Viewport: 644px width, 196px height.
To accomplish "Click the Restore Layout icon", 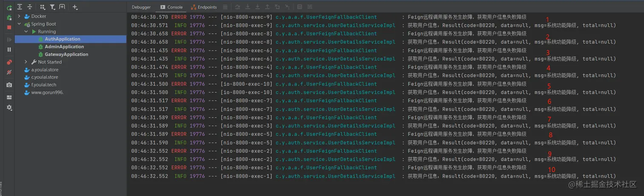I will point(9,97).
